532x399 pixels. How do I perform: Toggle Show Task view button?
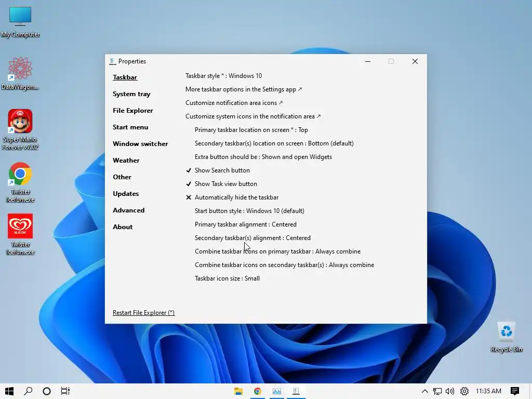(221, 184)
